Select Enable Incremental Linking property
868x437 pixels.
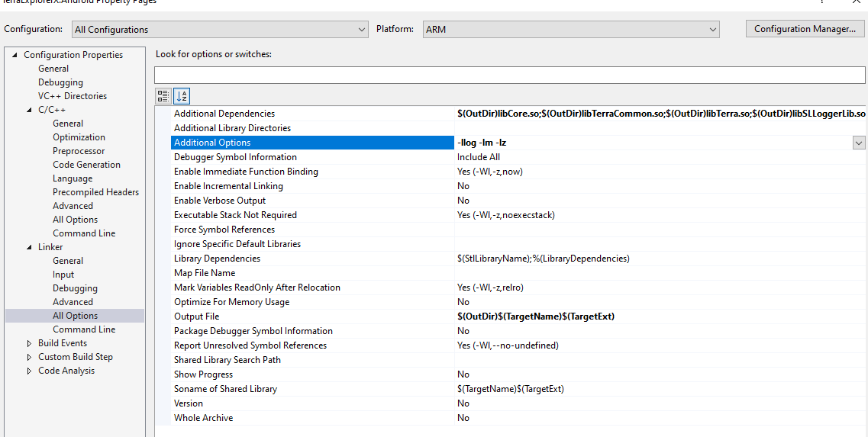click(x=228, y=186)
